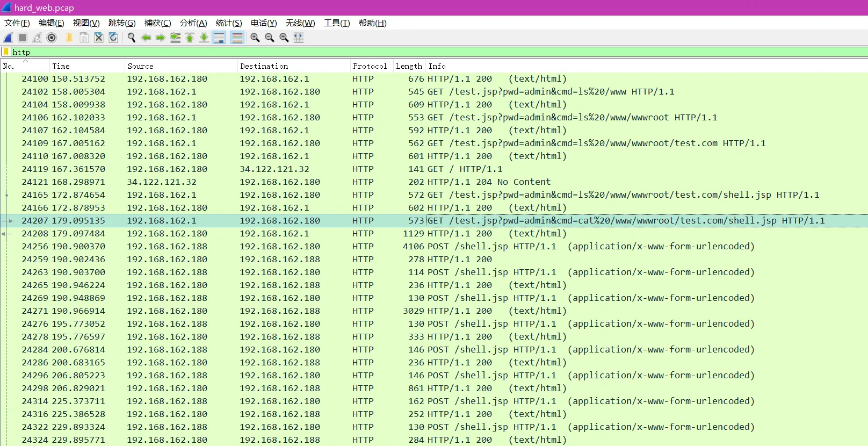Screen dimensions: 868x446
Task: Click the start capture shark fin icon
Action: 8,38
